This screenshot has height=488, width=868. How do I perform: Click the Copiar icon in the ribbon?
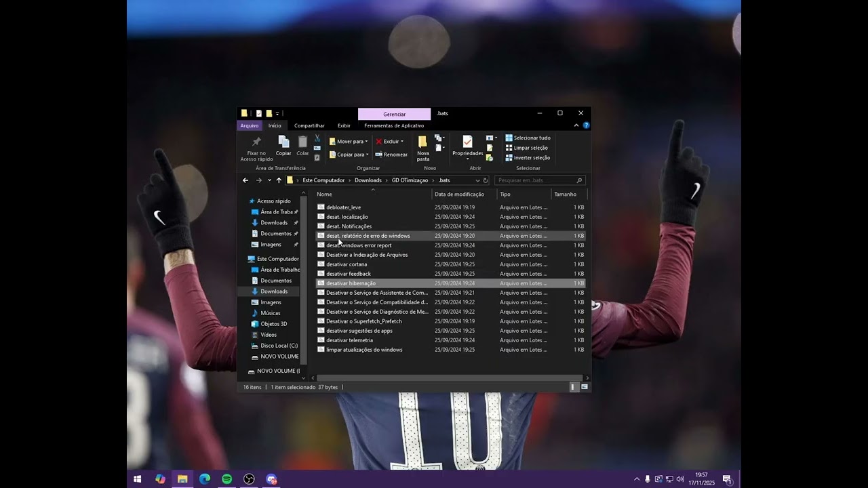pyautogui.click(x=283, y=142)
